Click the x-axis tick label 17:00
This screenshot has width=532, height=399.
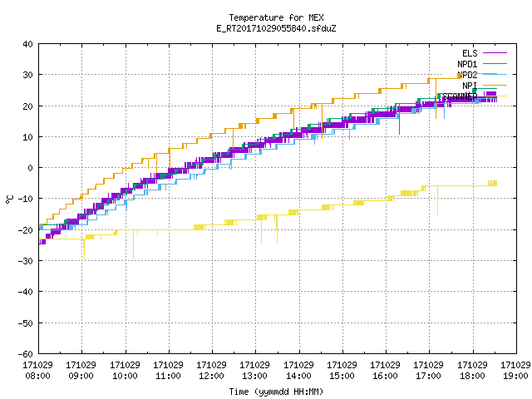point(428,376)
